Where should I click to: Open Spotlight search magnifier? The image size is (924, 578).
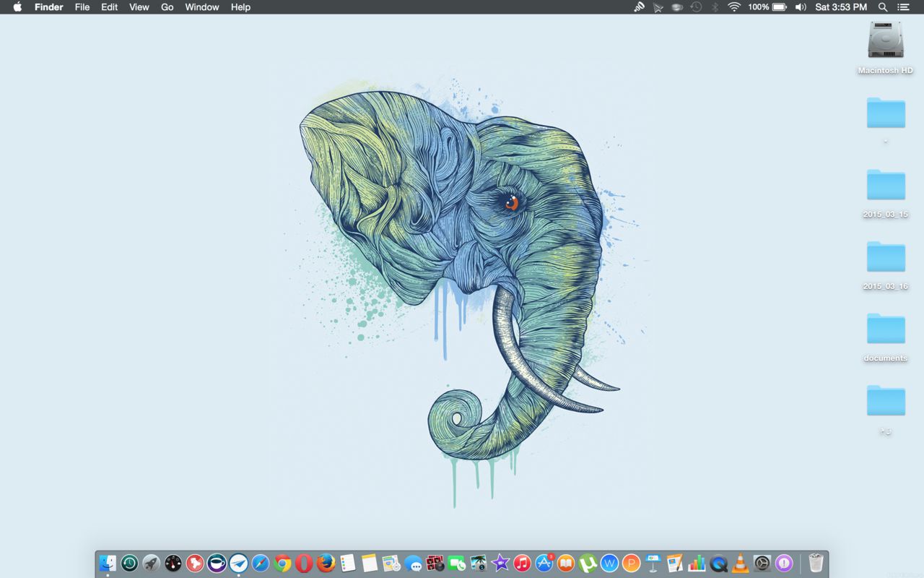click(x=883, y=7)
